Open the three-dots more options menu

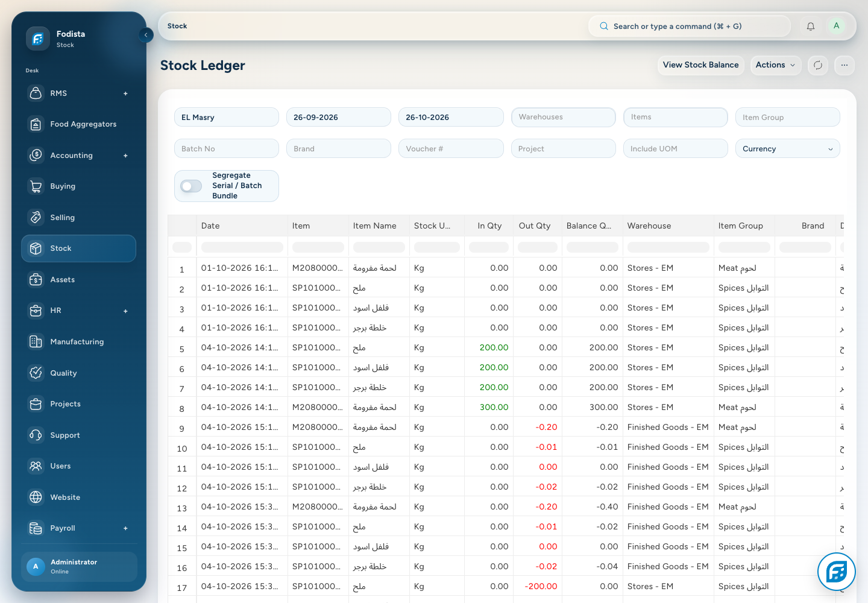tap(844, 65)
